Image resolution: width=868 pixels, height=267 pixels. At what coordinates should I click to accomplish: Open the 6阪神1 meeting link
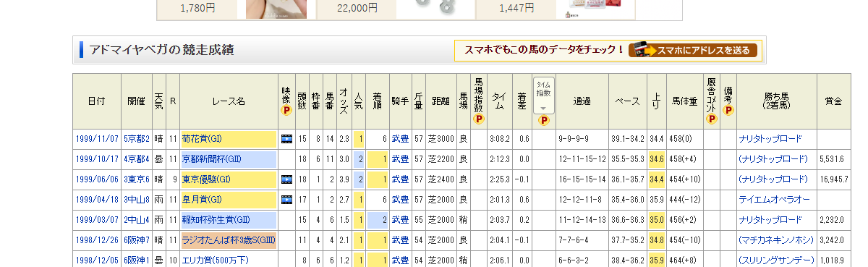point(136,260)
